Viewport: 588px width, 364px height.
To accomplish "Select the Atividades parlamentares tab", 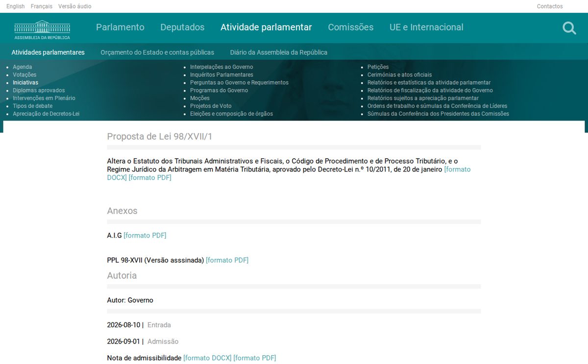I will (48, 52).
